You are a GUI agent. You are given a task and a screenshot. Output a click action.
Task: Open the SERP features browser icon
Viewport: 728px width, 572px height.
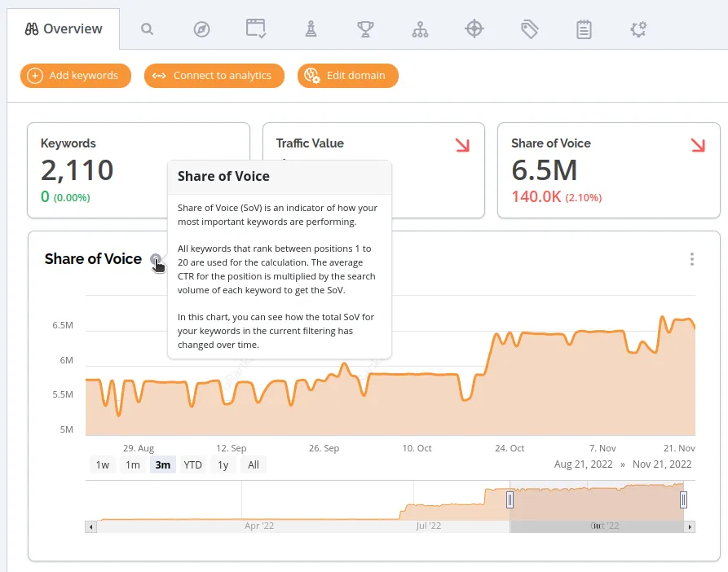(256, 28)
